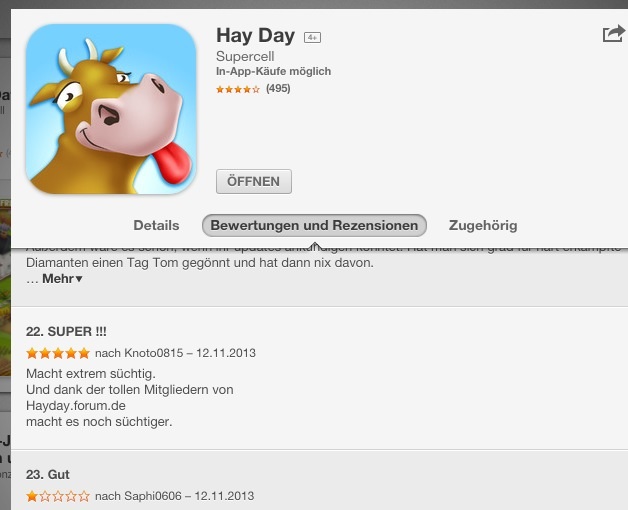Click review title 22. SUPER !!!
The height and width of the screenshot is (510, 628).
[66, 331]
